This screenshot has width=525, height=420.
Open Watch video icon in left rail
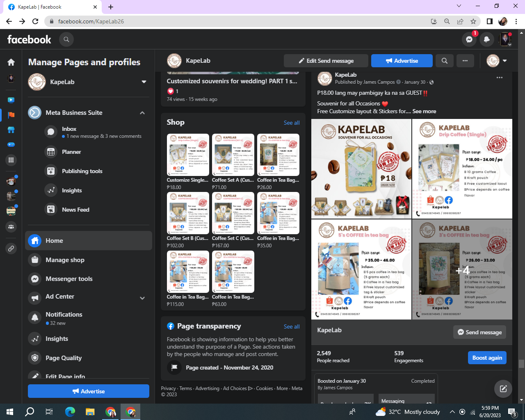[x=11, y=100]
